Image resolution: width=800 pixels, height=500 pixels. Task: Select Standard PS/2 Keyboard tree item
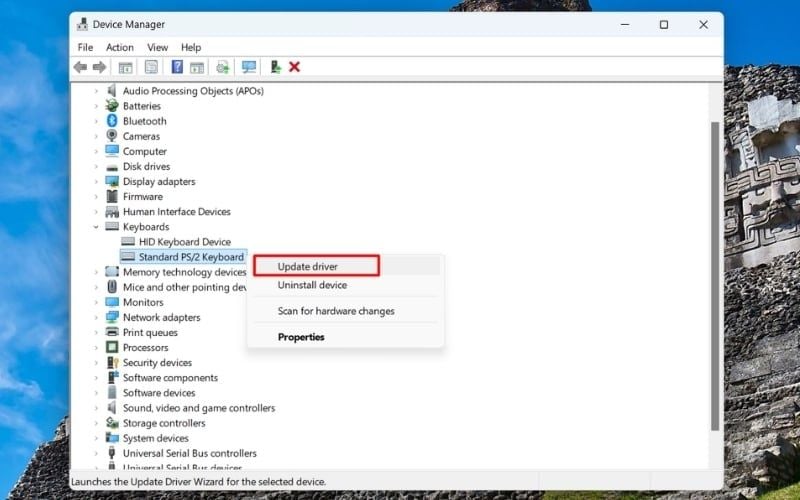[183, 257]
